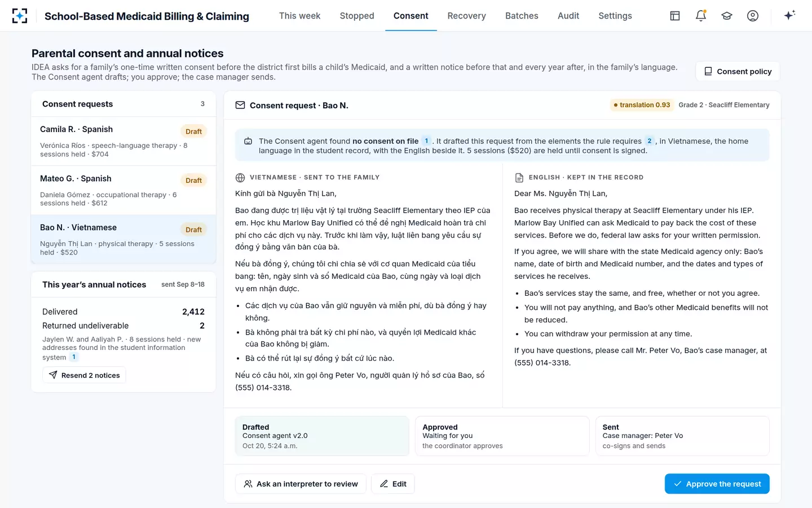
Task: Click the Sent case manager card
Action: click(x=682, y=436)
